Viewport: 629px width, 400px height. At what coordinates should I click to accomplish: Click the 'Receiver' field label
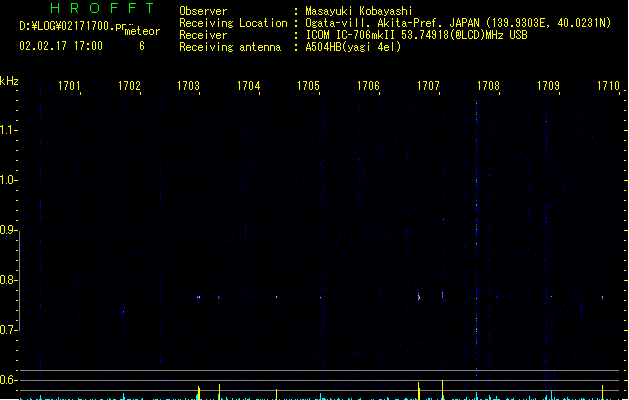[x=203, y=35]
